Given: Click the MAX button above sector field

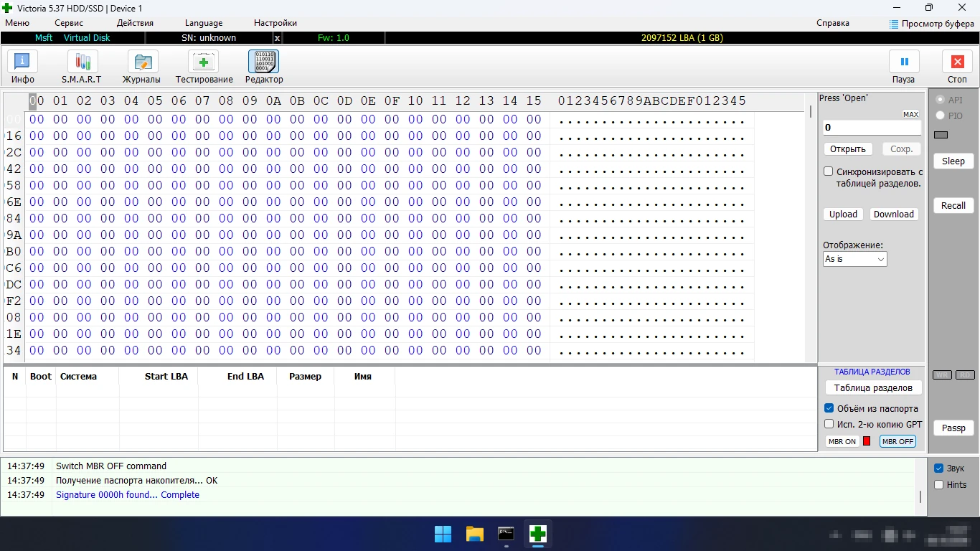Looking at the screenshot, I should click(x=910, y=114).
